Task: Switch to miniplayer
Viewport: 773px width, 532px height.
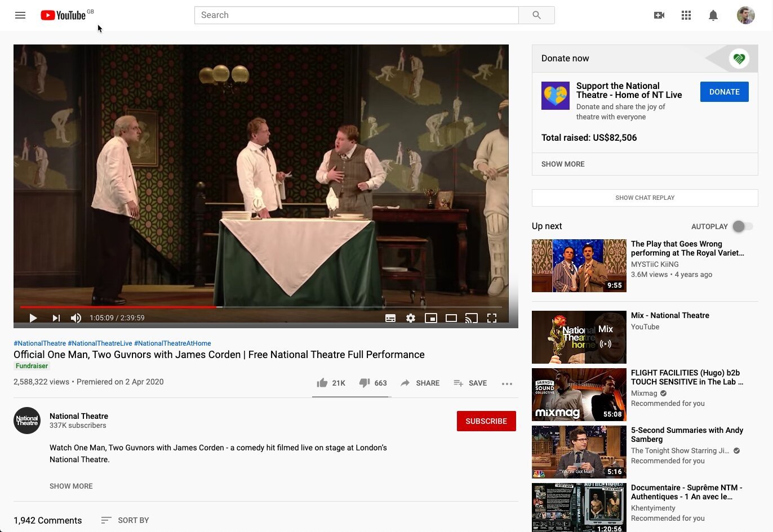Action: click(431, 318)
